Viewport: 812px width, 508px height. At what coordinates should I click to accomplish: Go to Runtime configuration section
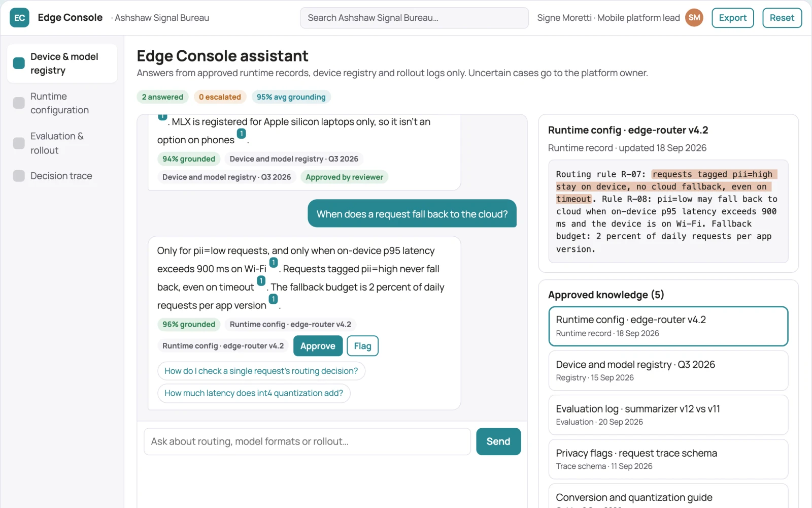click(62, 103)
